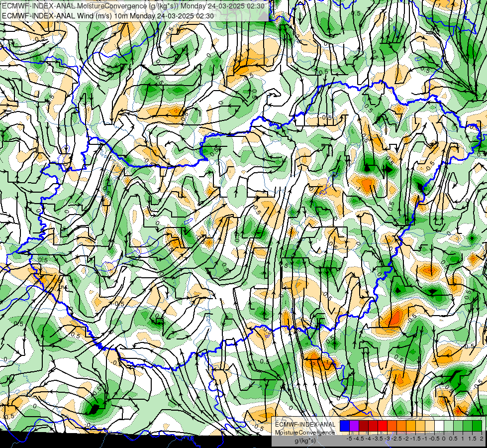Click the Wind (m/s) 10m title line

[108, 16]
